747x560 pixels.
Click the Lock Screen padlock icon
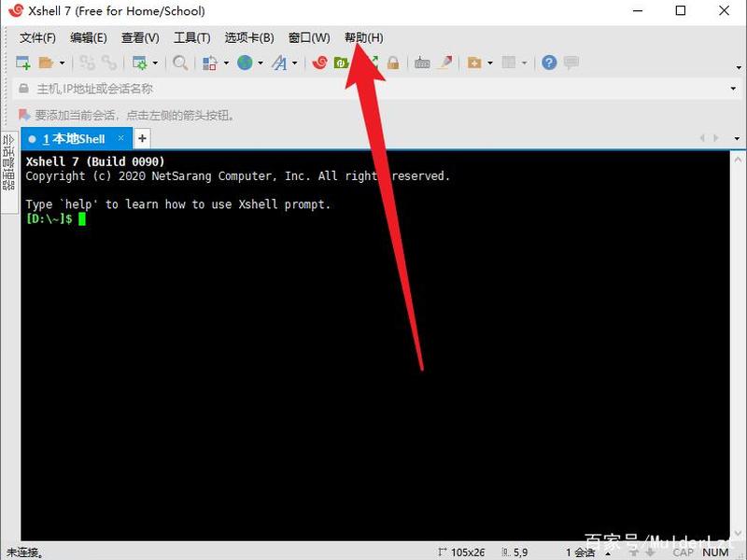[x=393, y=63]
